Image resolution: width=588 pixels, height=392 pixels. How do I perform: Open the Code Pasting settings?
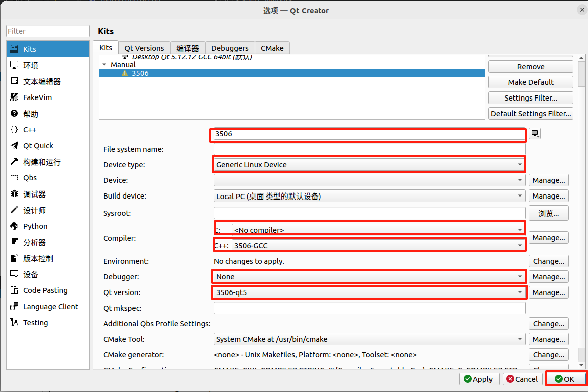tap(45, 290)
